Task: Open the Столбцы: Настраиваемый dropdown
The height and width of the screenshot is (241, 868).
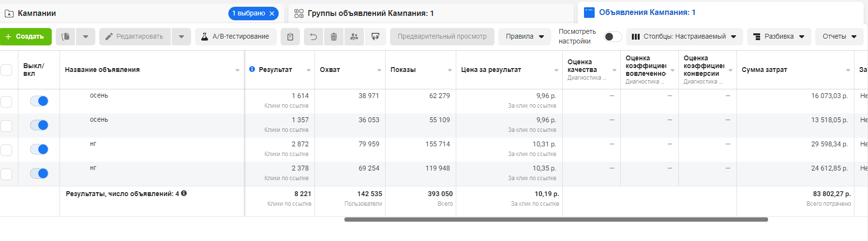Action: click(684, 37)
